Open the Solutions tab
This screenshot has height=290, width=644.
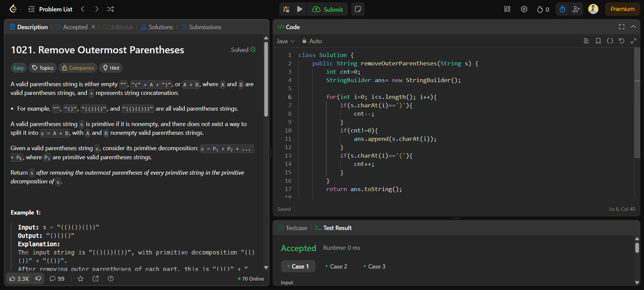coord(157,27)
